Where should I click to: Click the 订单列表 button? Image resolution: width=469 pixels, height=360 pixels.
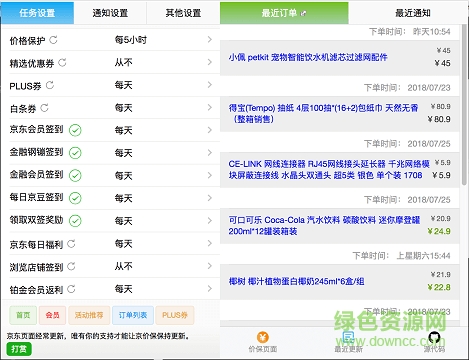coord(133,315)
